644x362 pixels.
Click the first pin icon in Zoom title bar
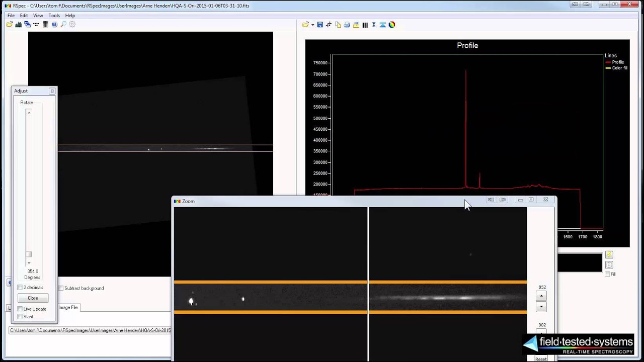[491, 200]
